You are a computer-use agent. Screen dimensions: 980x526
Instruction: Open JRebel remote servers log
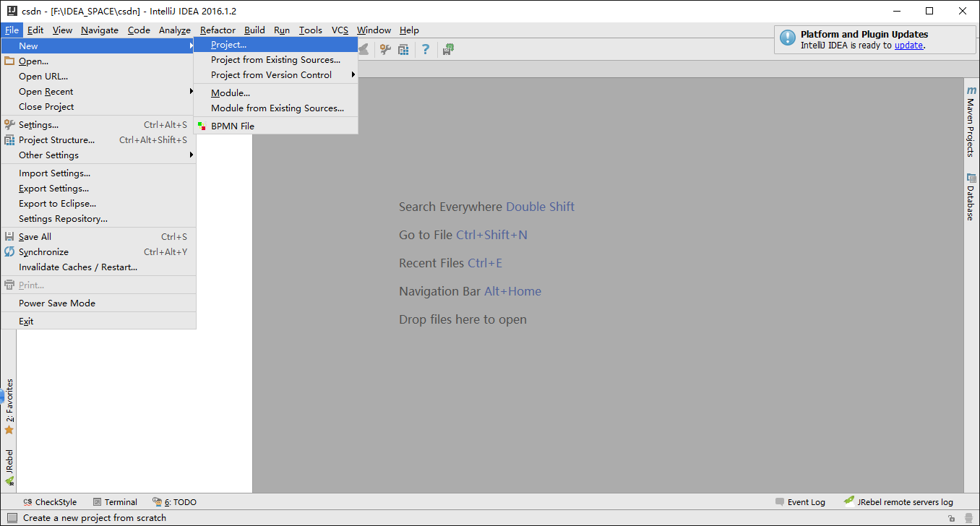click(x=898, y=502)
